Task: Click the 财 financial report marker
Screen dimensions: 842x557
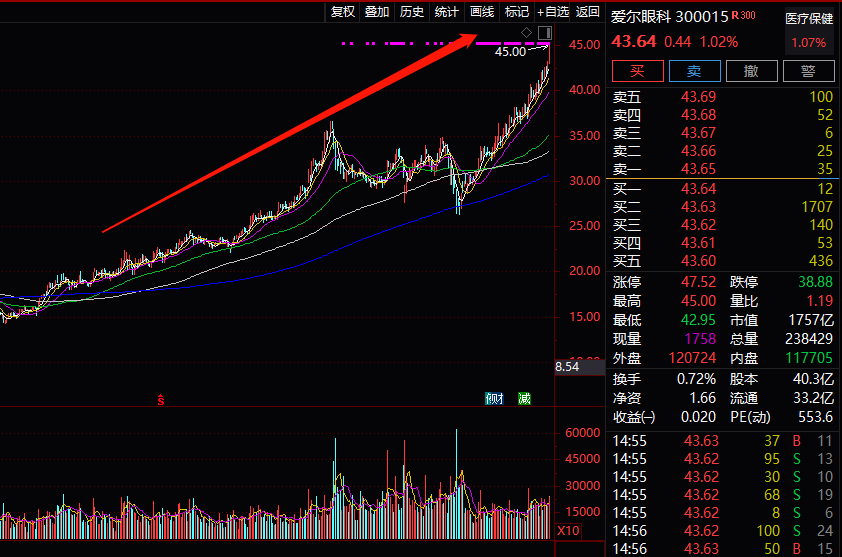Action: click(x=494, y=399)
